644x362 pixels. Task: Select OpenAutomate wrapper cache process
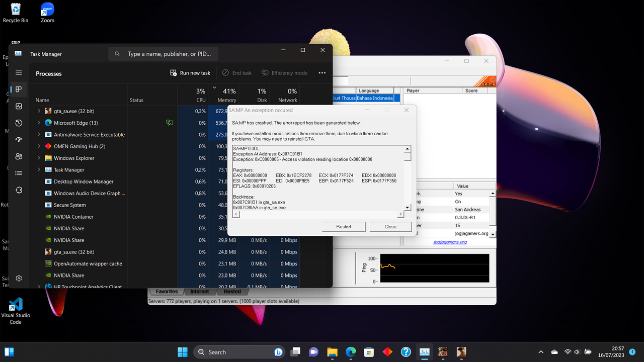[x=88, y=263]
